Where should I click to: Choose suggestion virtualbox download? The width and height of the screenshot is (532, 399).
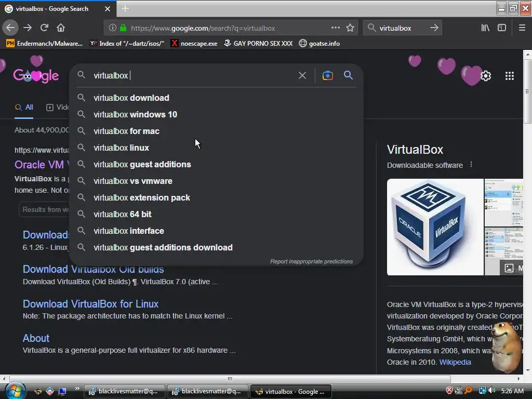pyautogui.click(x=217, y=98)
